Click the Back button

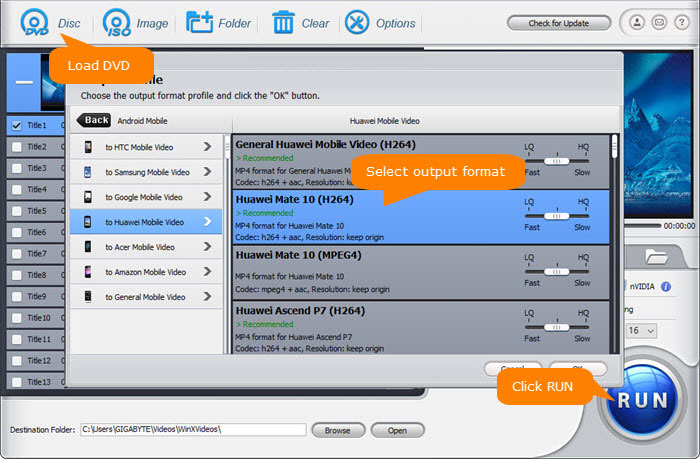94,120
